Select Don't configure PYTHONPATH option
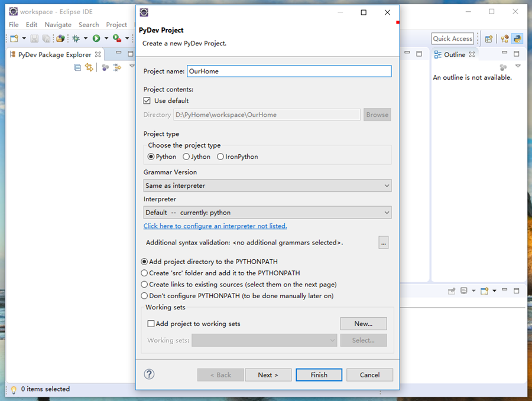The width and height of the screenshot is (532, 401). point(144,295)
